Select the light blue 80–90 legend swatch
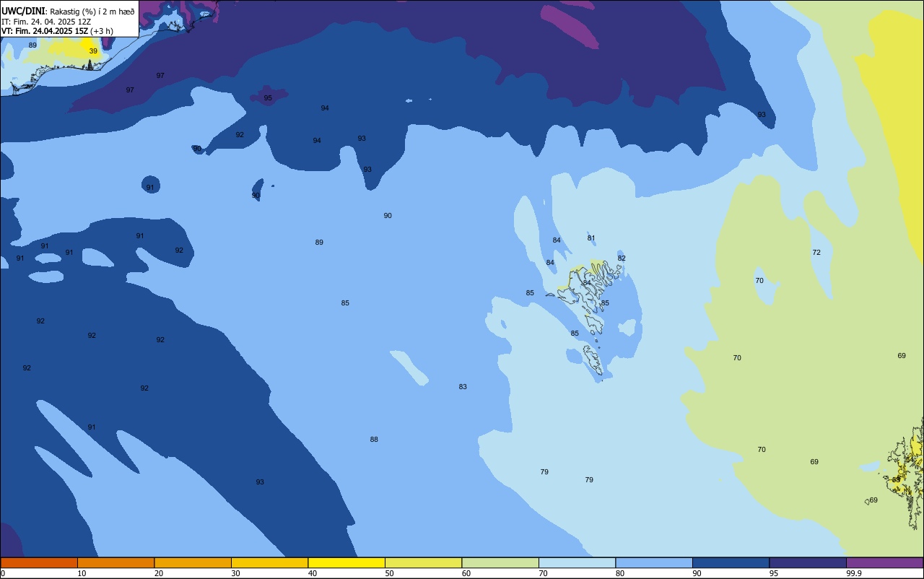Screen dimensions: 924x579 654,562
